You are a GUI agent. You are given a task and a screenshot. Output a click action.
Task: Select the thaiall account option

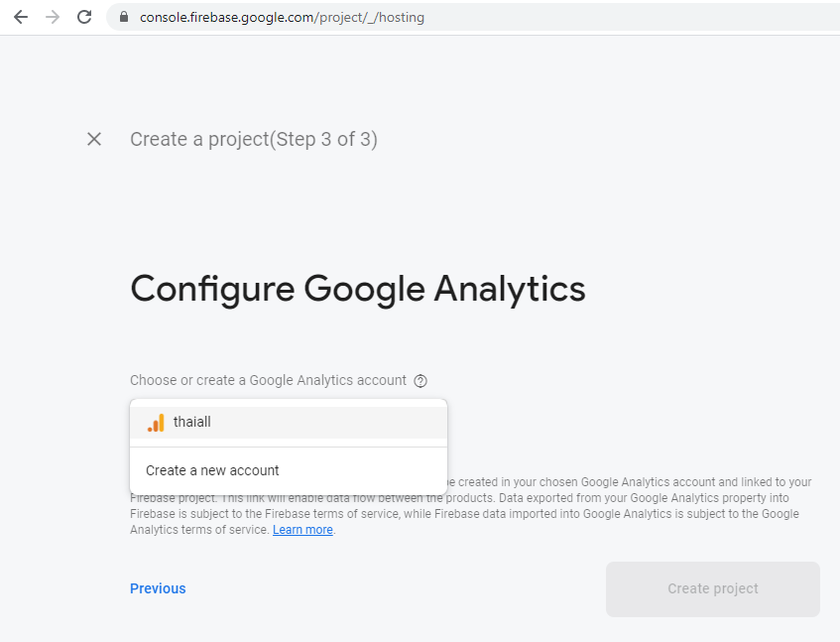point(288,423)
